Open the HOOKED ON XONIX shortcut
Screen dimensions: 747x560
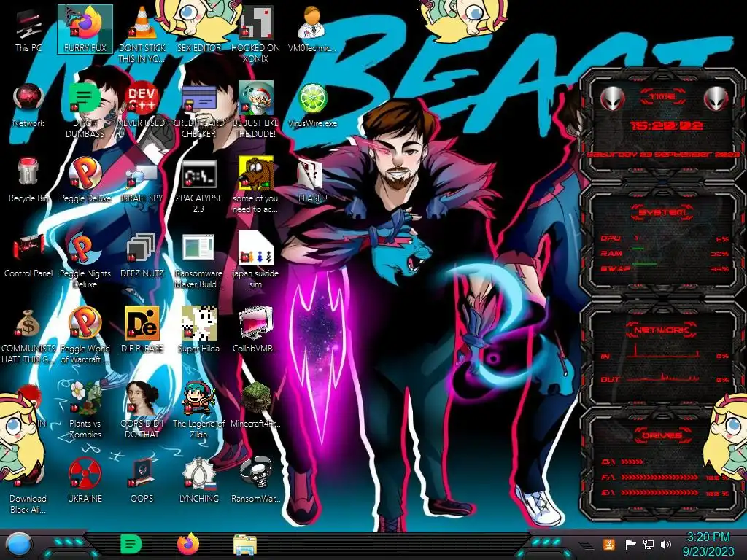point(255,34)
